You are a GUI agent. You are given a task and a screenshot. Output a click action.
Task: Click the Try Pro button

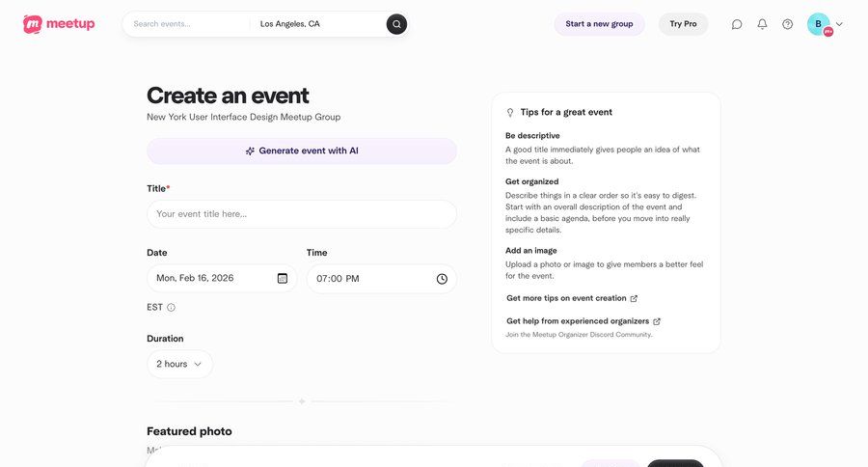(683, 24)
